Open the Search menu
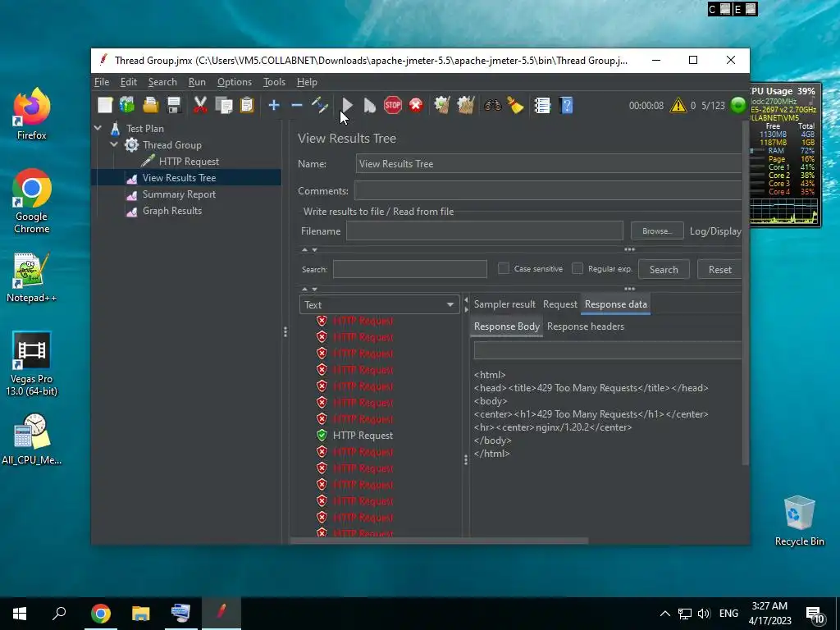This screenshot has height=630, width=840. click(x=162, y=82)
